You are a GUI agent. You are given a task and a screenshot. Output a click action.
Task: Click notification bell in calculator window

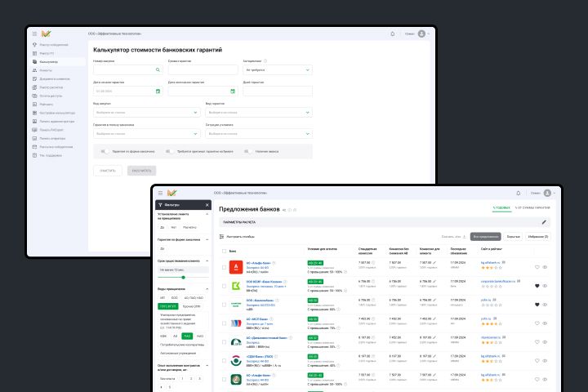pyautogui.click(x=393, y=33)
